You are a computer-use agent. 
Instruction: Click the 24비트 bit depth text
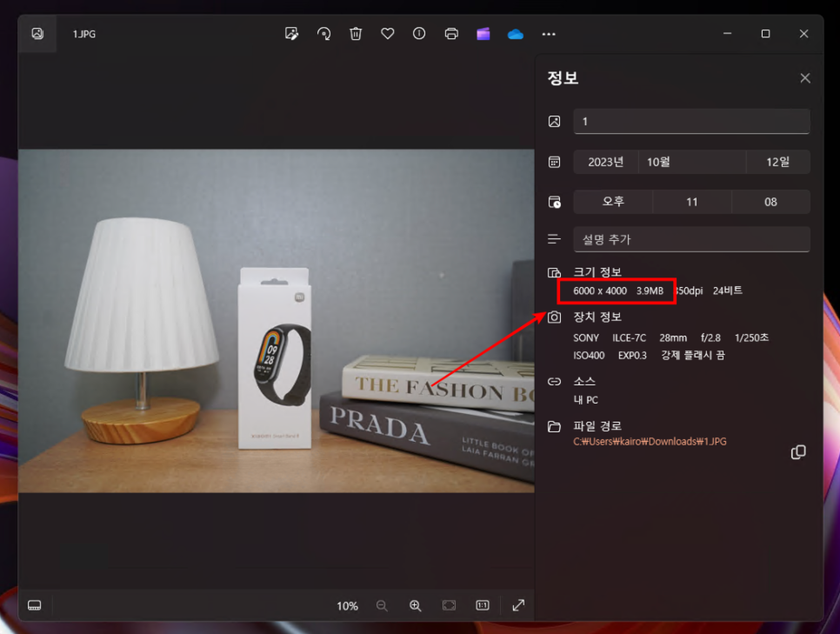pos(728,290)
